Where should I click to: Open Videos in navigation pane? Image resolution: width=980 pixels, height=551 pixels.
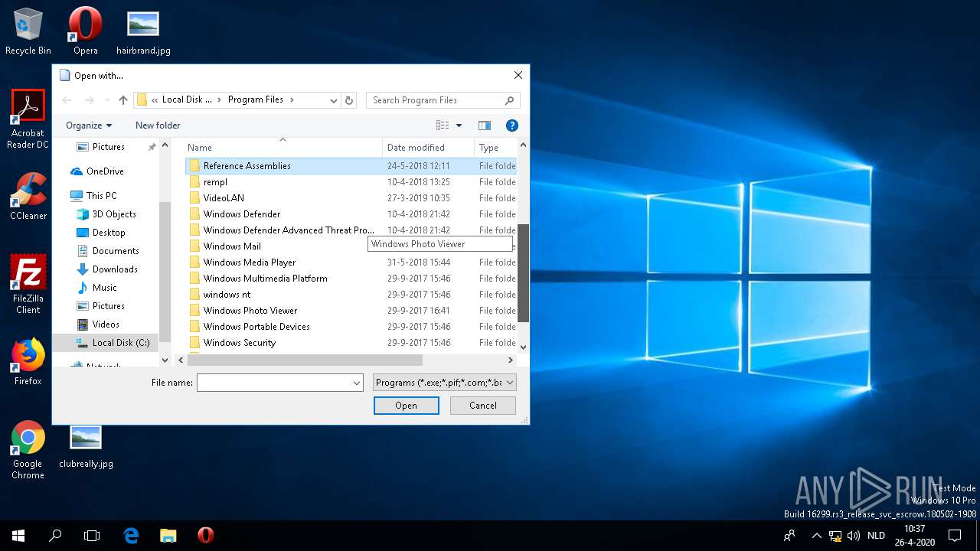106,324
